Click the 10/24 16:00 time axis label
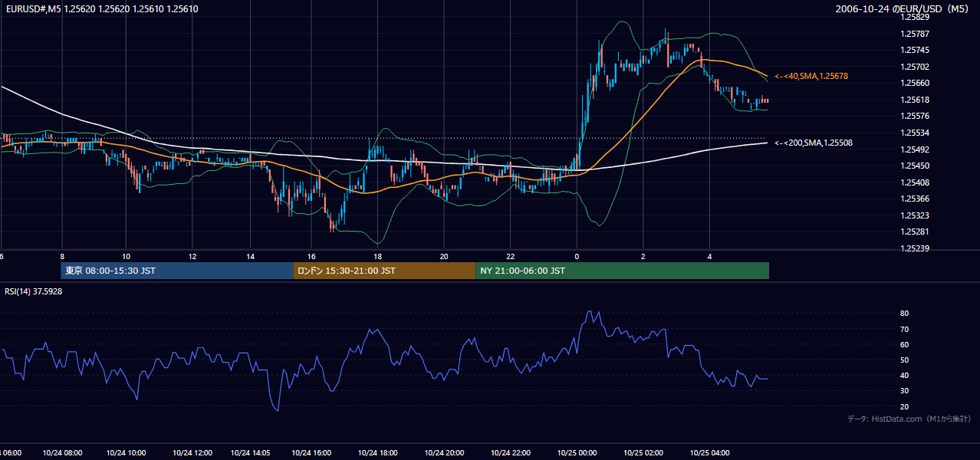 (311, 453)
